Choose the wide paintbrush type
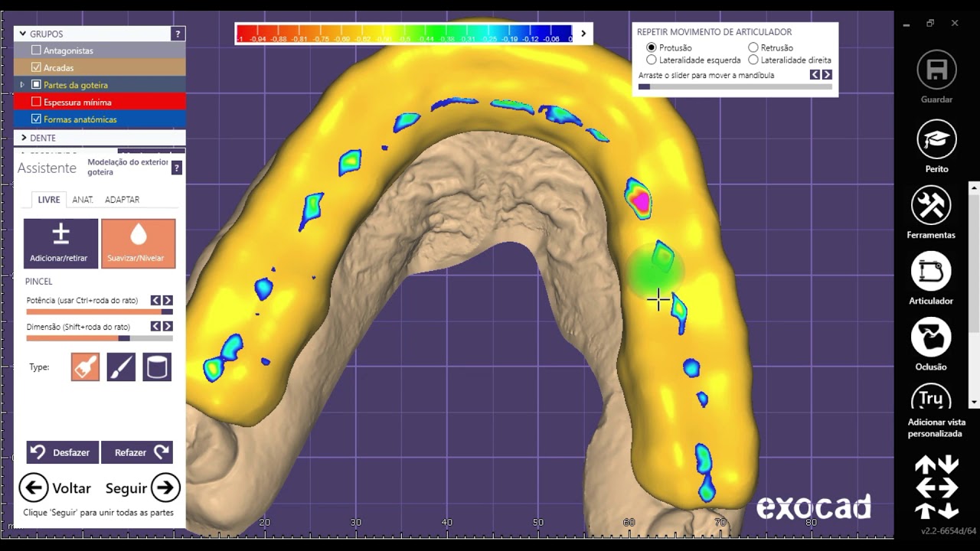Image resolution: width=980 pixels, height=551 pixels. click(x=86, y=367)
